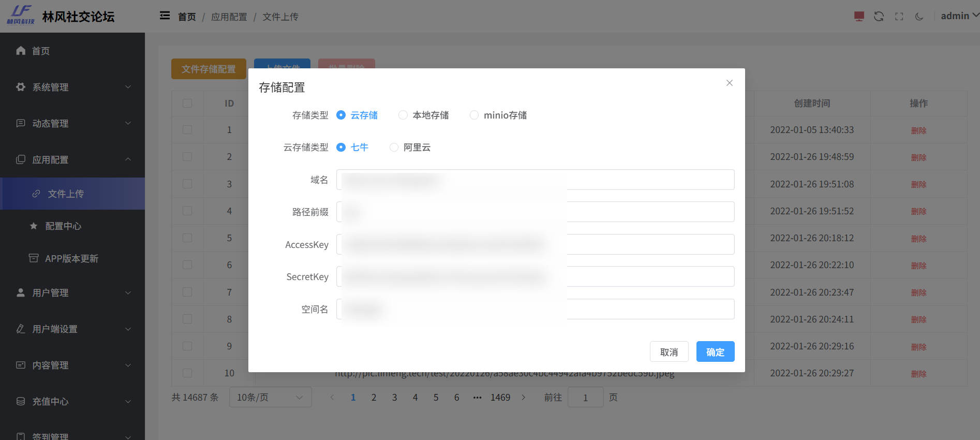Click the red monitor icon in header
The image size is (980, 440).
tap(859, 17)
